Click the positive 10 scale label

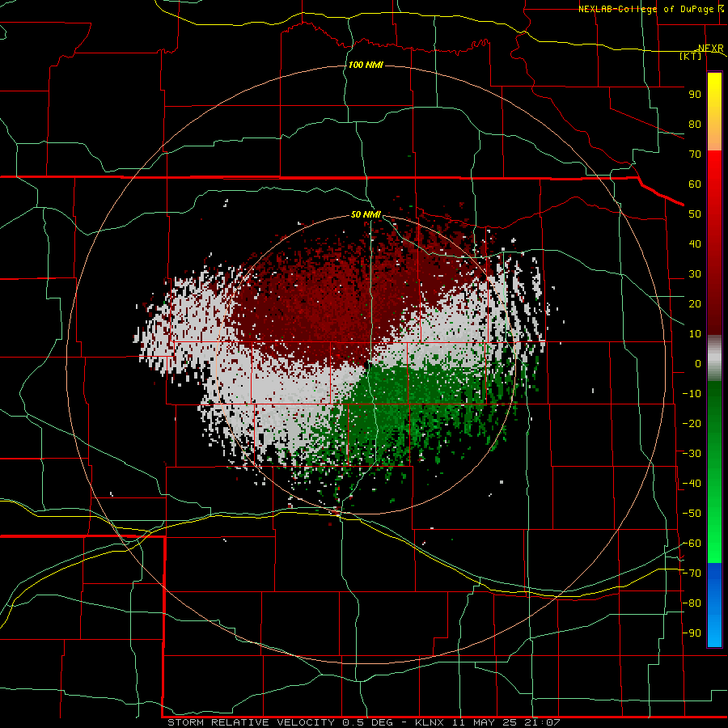click(x=695, y=334)
